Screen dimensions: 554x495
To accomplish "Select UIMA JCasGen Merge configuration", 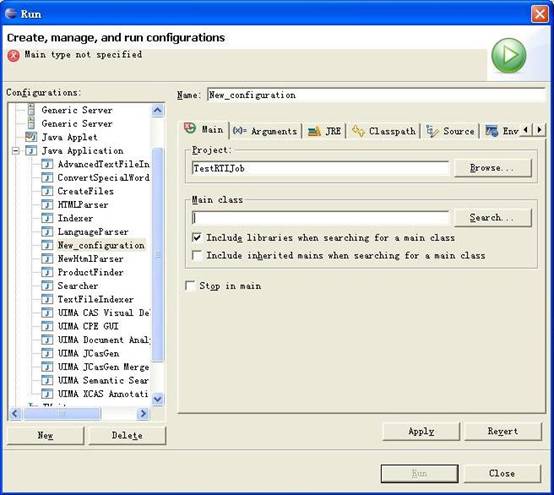I will 103,367.
